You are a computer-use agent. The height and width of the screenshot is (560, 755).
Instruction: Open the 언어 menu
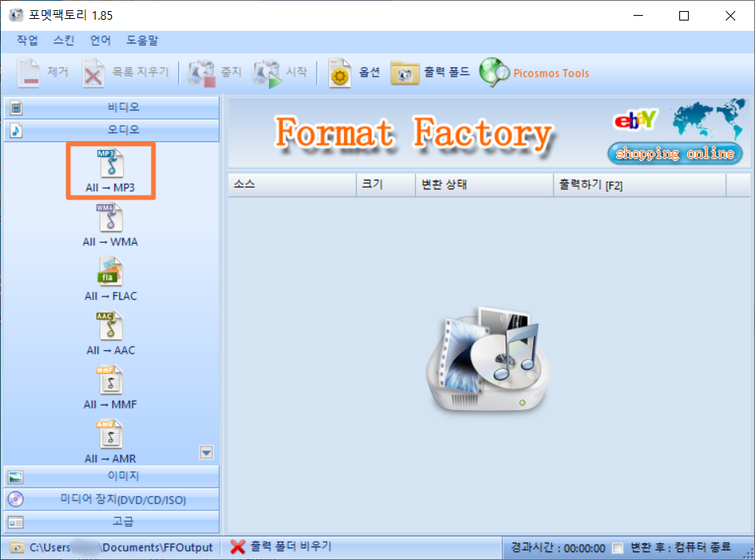[100, 40]
